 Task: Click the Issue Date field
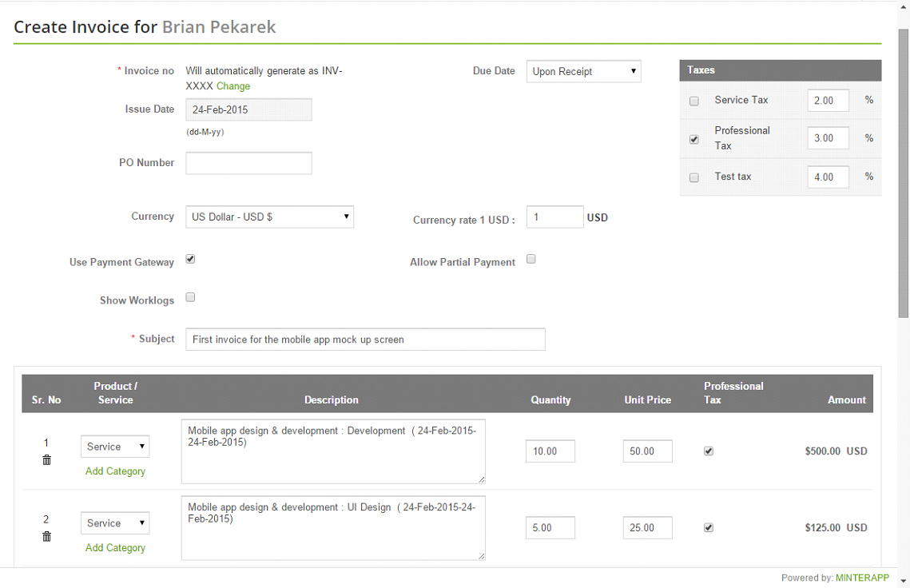249,109
